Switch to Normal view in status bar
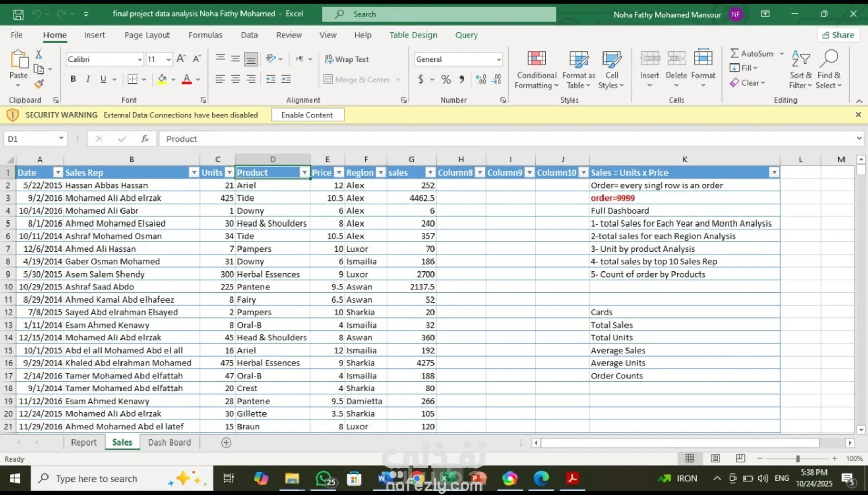Screen dimensions: 868x495 pos(690,458)
